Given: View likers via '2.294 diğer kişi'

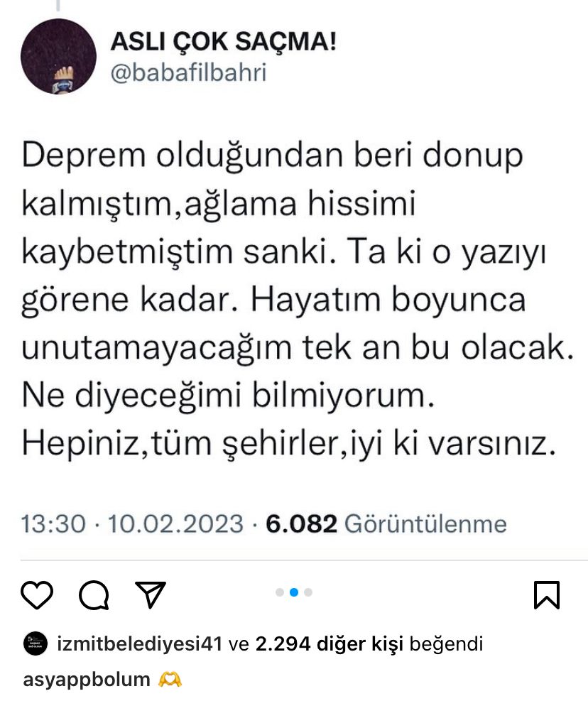Looking at the screenshot, I should tap(330, 644).
